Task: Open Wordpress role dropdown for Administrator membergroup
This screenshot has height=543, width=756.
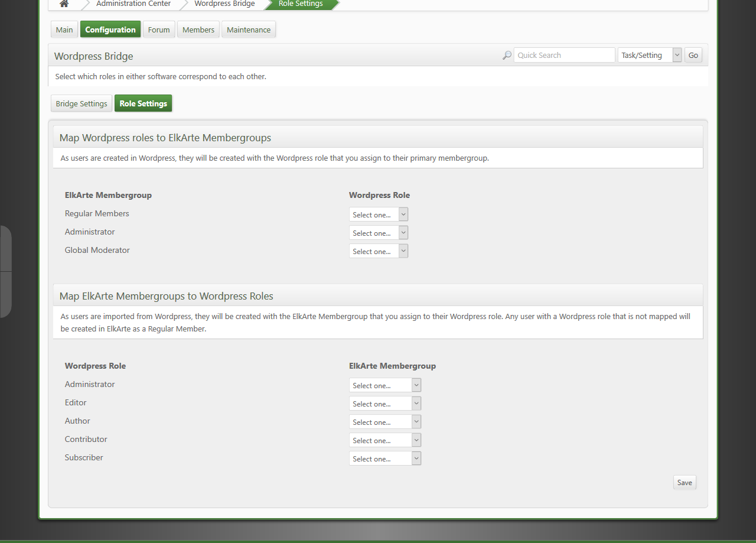Action: pyautogui.click(x=379, y=233)
